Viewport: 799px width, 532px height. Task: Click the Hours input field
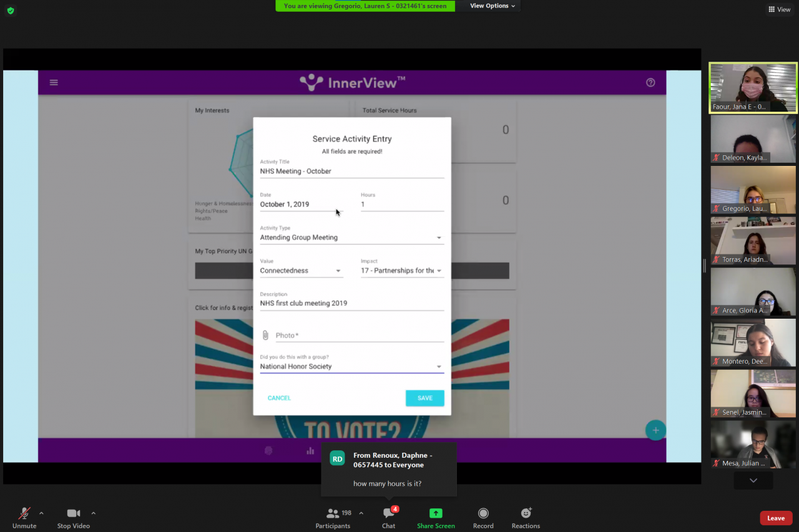point(402,205)
